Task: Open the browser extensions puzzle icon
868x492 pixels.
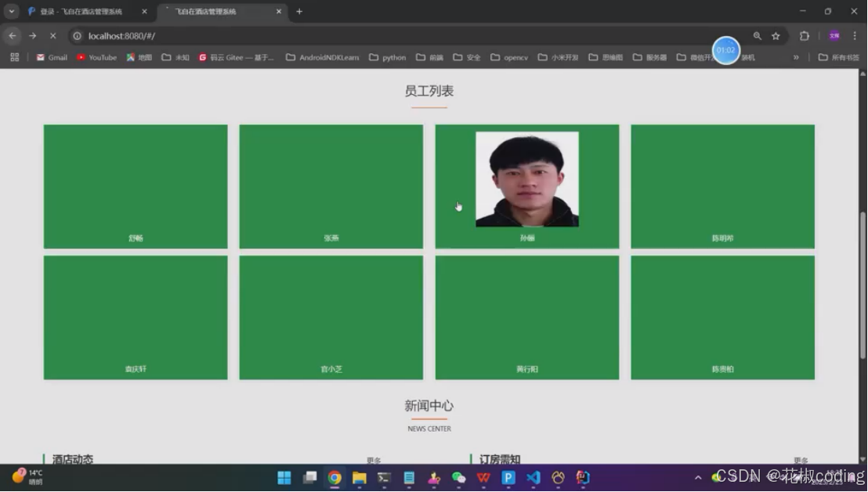Action: (x=804, y=35)
